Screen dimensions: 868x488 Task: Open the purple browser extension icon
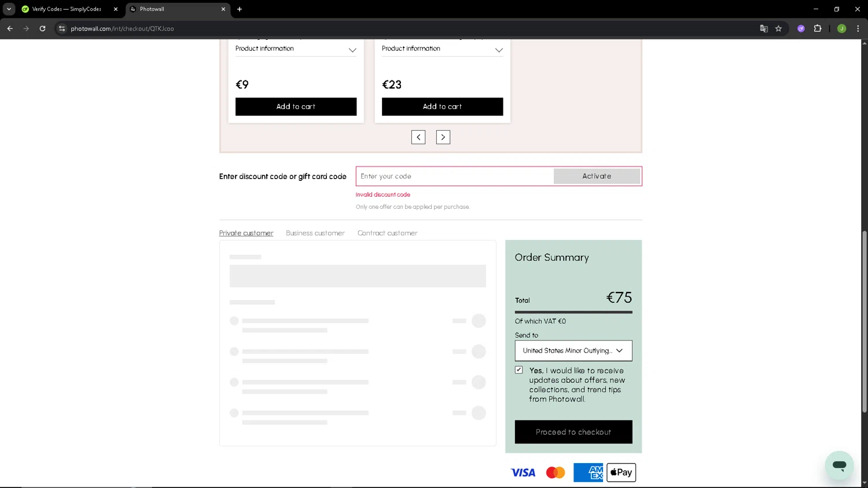tap(801, 28)
